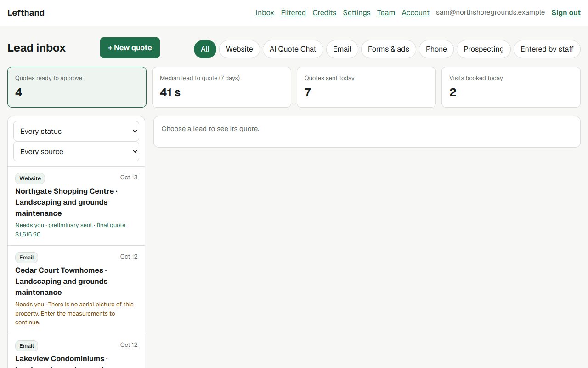Click 'Choose a lead to see its quote' panel
The width and height of the screenshot is (588, 368).
point(367,132)
